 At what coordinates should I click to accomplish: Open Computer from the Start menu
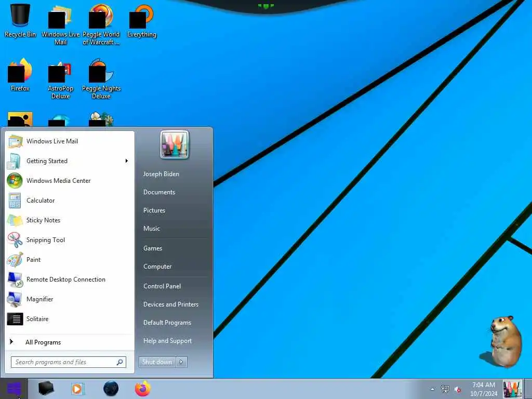157,267
